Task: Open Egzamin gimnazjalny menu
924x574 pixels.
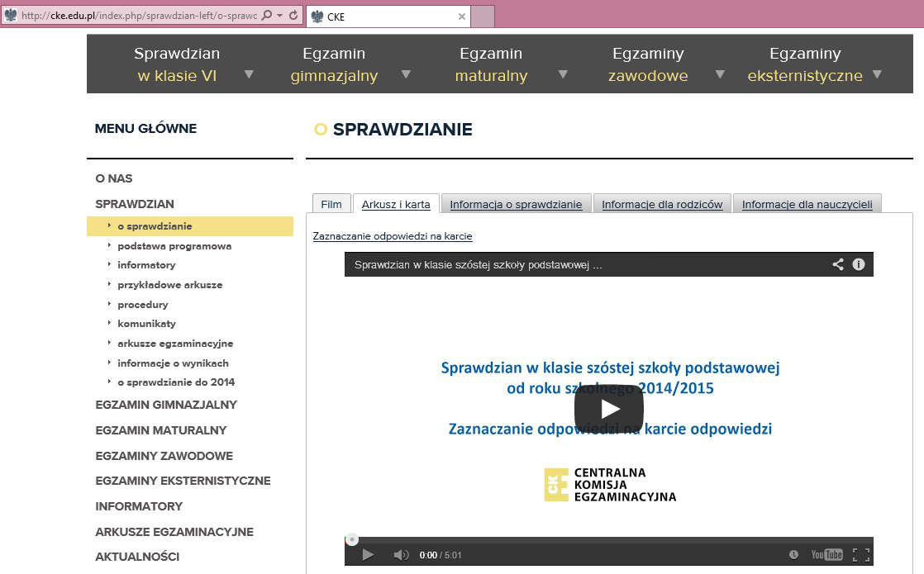Action: (x=334, y=64)
